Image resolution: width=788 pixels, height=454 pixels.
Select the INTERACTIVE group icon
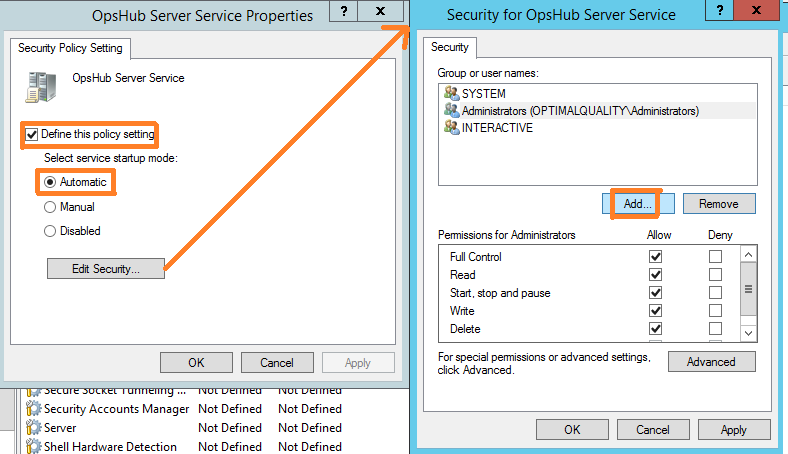451,128
